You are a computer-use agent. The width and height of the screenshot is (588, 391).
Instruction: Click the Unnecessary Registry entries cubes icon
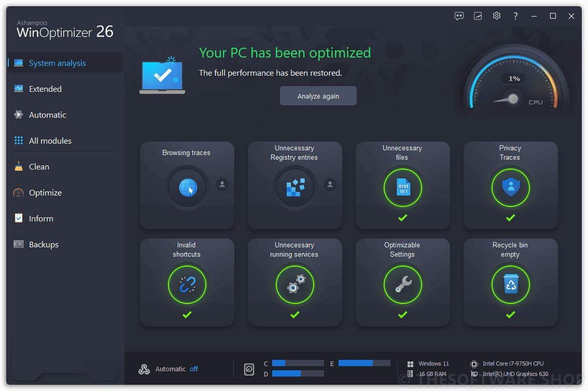(x=295, y=187)
